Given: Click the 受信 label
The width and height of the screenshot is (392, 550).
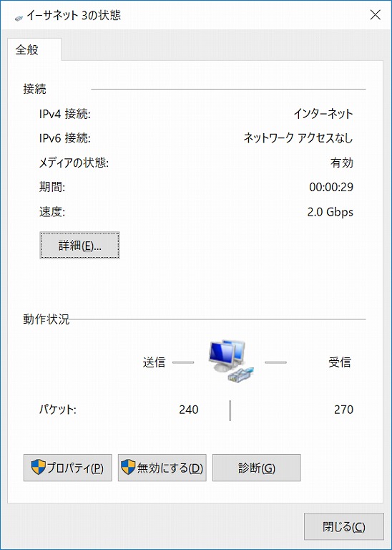Looking at the screenshot, I should (x=340, y=362).
